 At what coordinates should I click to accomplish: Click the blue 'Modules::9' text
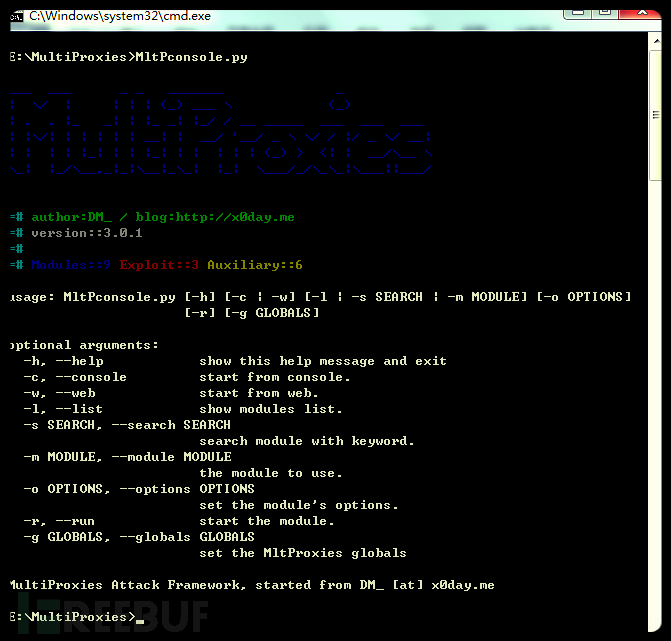pyautogui.click(x=71, y=265)
